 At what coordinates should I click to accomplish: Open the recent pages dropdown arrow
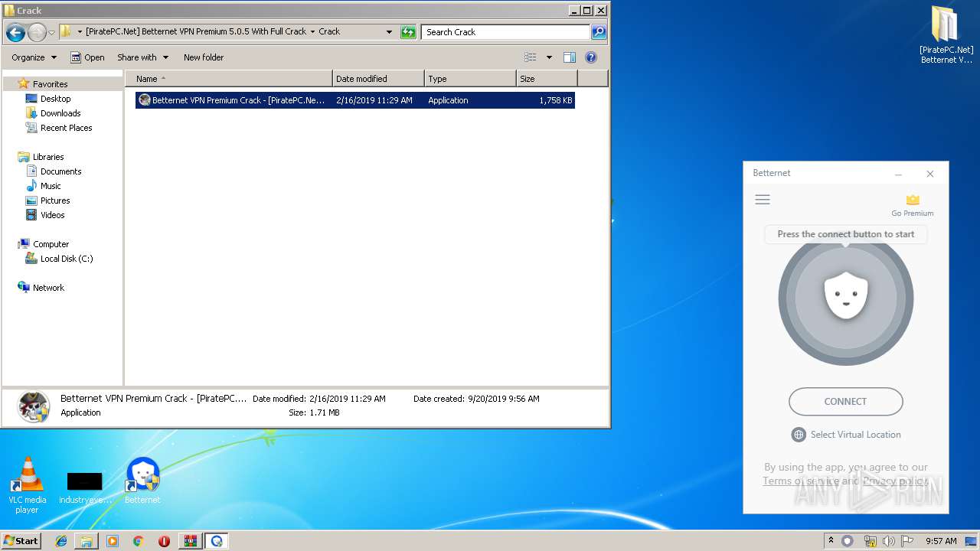[x=51, y=32]
